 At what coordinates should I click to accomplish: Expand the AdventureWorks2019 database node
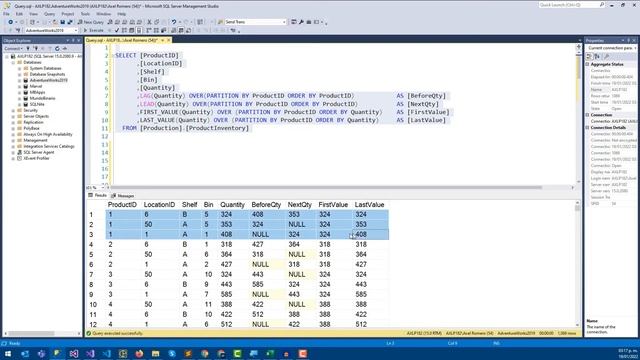coord(19,80)
